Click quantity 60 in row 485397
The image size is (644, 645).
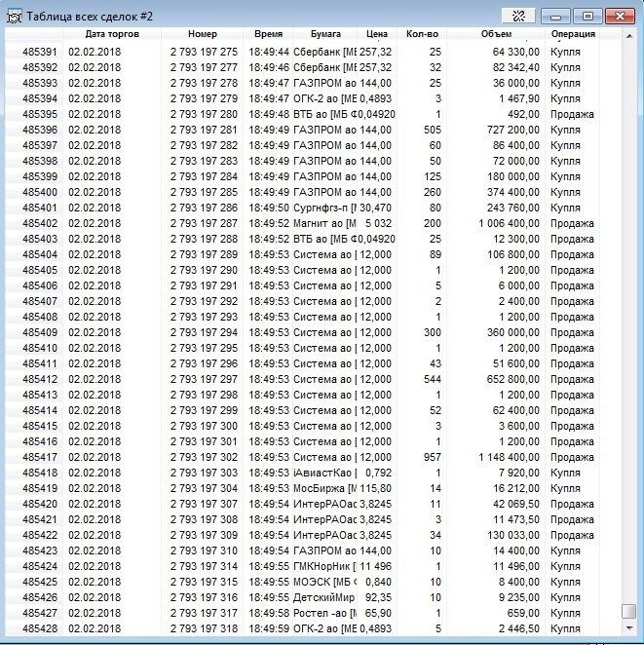point(436,146)
